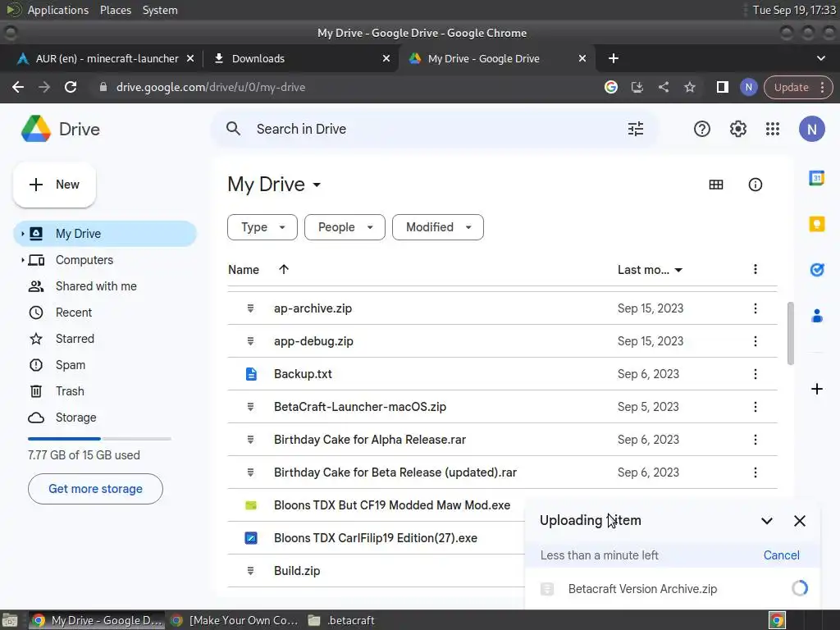Expand the My Drive tree arrow in sidebar
The width and height of the screenshot is (840, 630).
pyautogui.click(x=22, y=234)
